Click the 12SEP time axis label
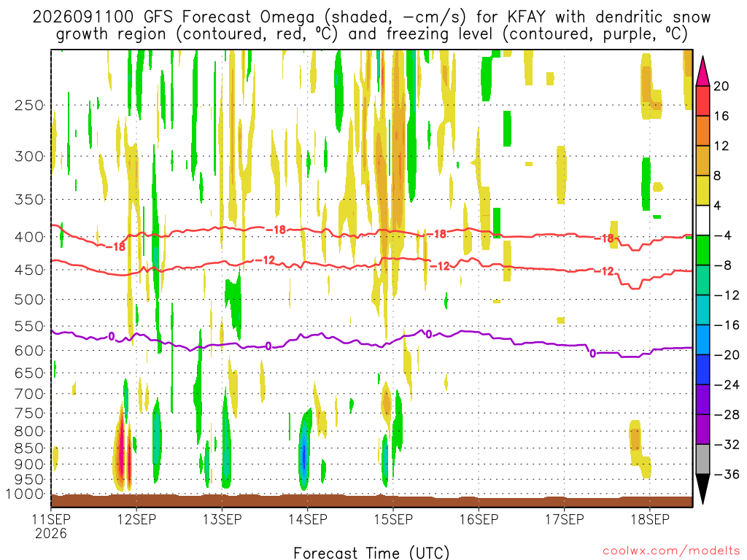The width and height of the screenshot is (747, 560). 136,519
